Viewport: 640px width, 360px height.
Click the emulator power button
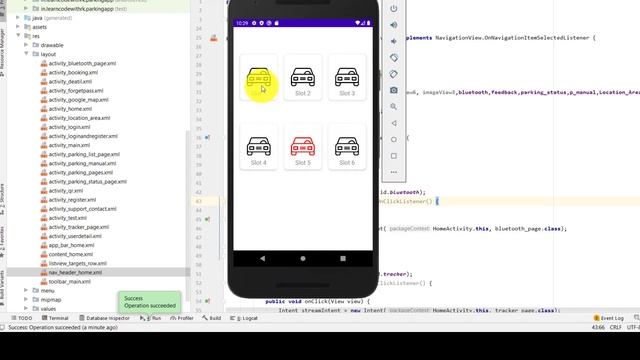[393, 9]
